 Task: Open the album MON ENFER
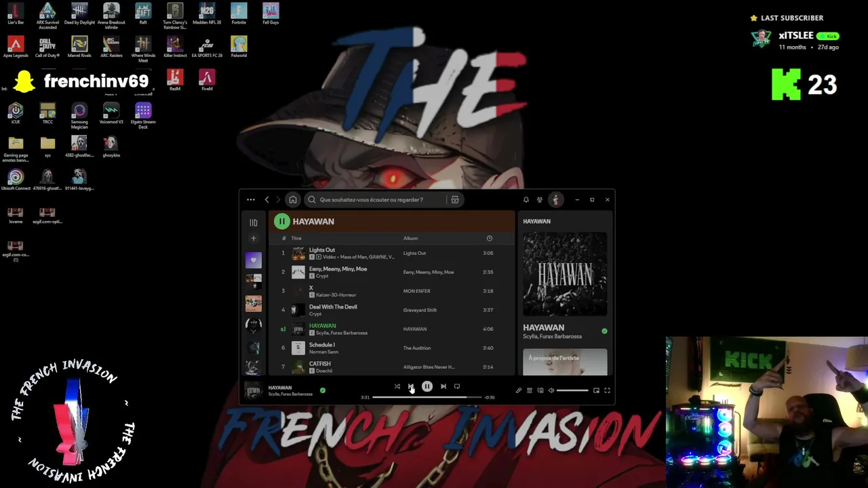click(x=417, y=291)
